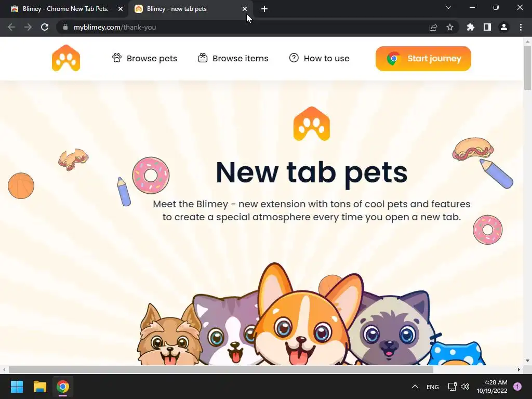
Task: Reload the current page
Action: pyautogui.click(x=45, y=27)
